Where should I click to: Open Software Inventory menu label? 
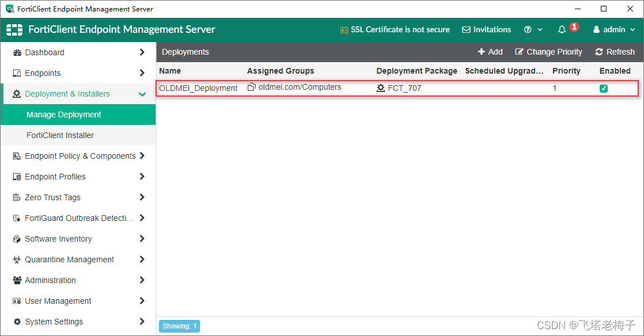pyautogui.click(x=58, y=239)
